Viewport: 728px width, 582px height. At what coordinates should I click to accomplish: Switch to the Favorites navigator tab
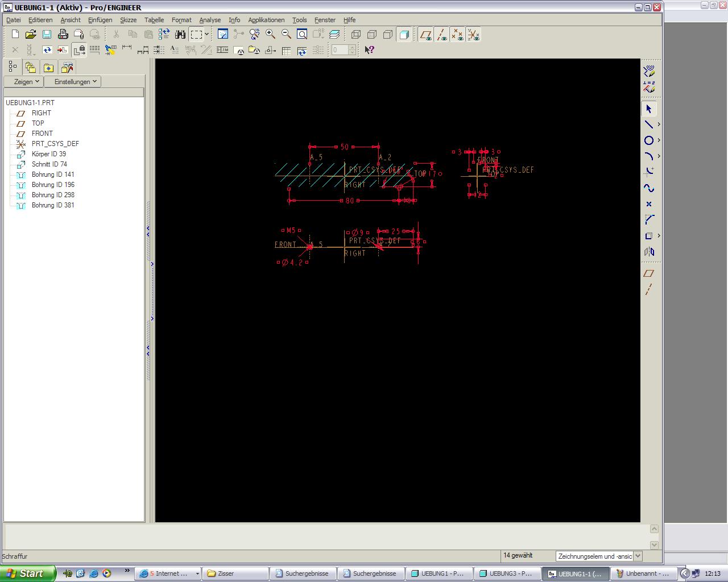point(49,68)
